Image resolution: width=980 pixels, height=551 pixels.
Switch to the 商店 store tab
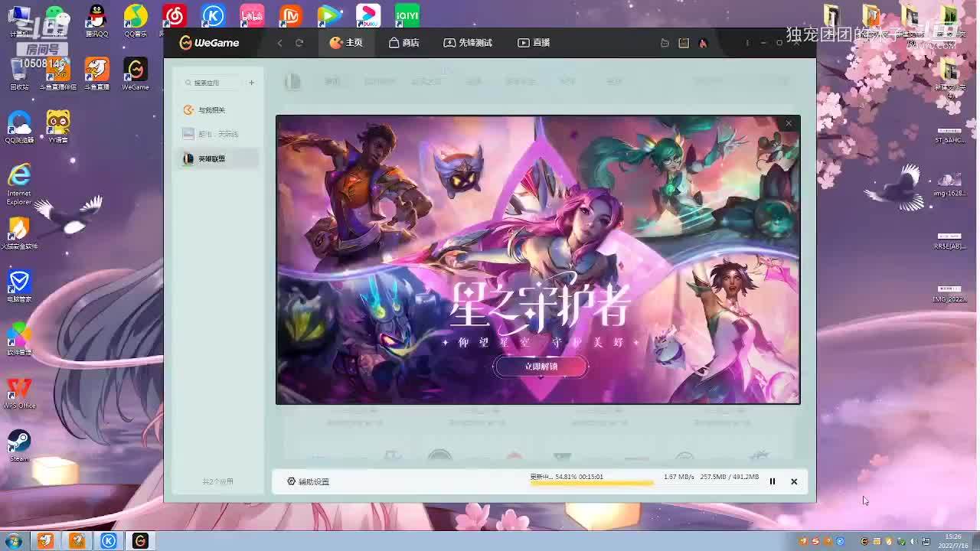click(403, 43)
